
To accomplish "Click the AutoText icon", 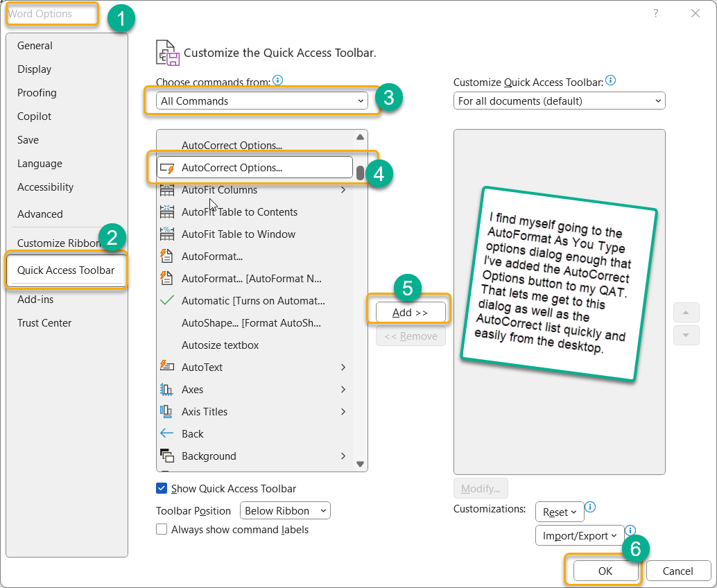I will (167, 367).
